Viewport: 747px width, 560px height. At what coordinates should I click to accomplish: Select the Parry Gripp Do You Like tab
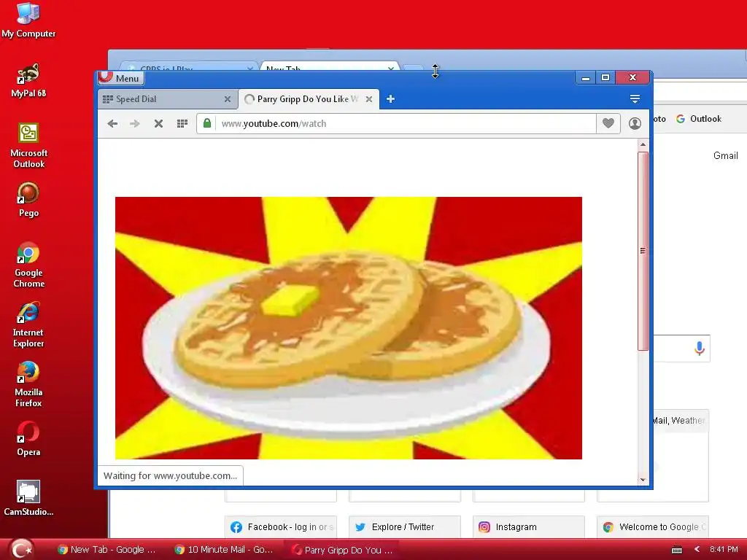coord(309,99)
